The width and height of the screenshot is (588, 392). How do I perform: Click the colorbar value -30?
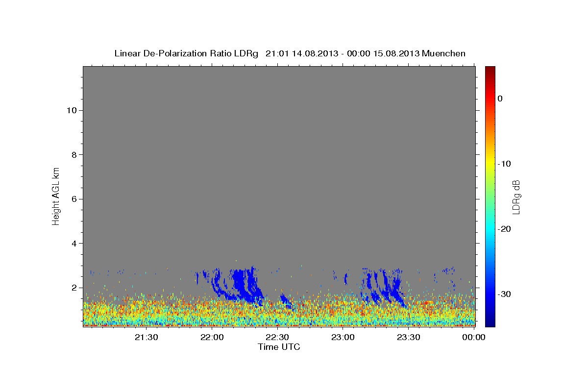pos(505,294)
